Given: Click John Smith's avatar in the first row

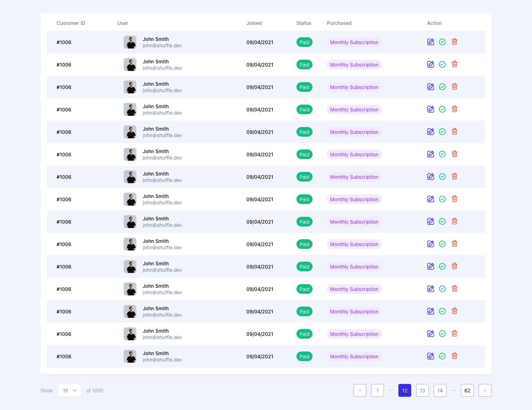Looking at the screenshot, I should [x=130, y=42].
